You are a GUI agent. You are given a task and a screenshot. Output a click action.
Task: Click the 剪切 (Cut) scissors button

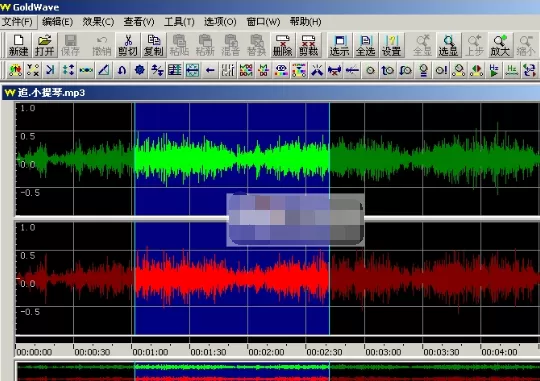128,45
